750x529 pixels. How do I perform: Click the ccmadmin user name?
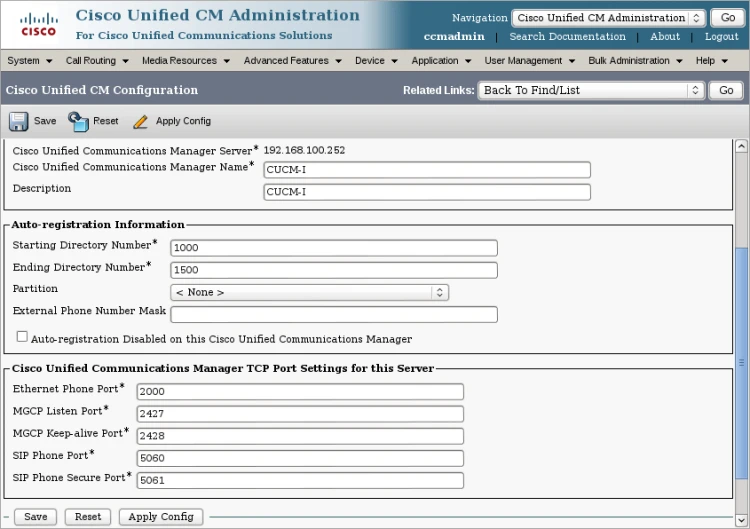(x=454, y=37)
